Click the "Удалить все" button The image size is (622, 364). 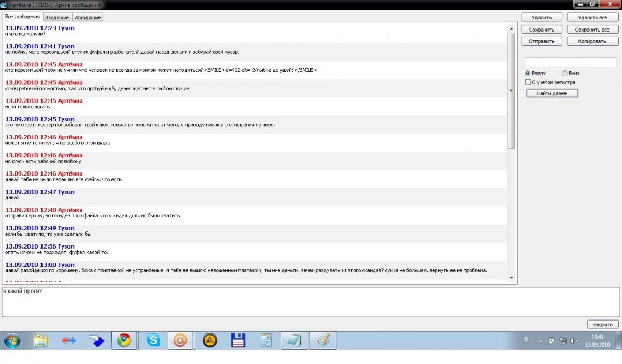coord(592,17)
